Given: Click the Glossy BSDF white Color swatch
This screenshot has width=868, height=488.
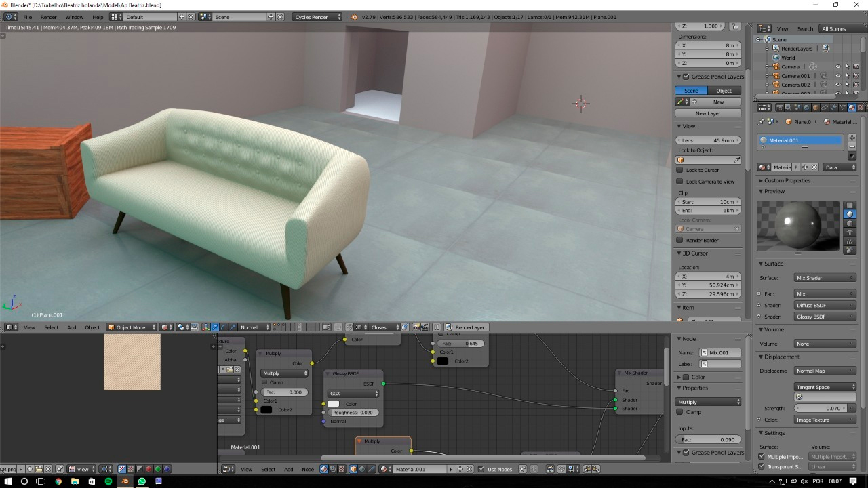Looking at the screenshot, I should pos(334,404).
